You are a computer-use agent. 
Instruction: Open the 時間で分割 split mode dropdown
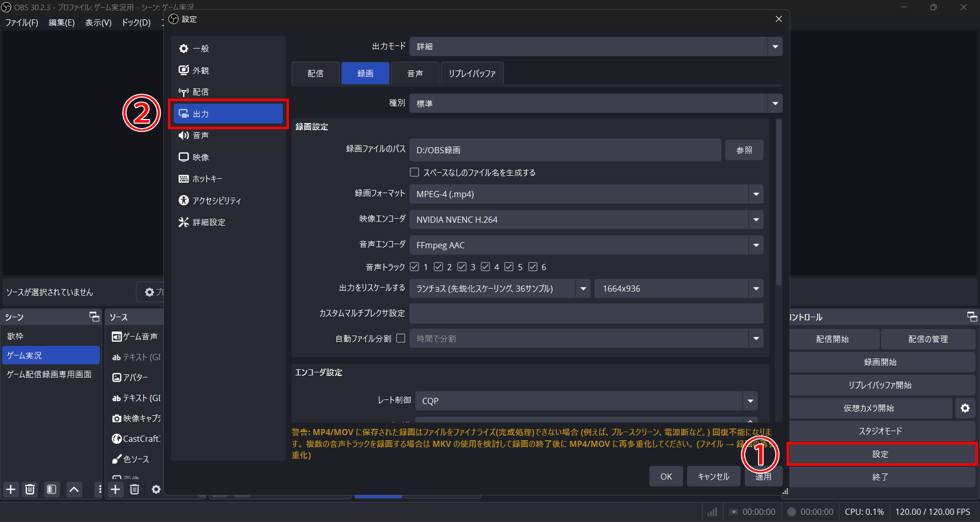pyautogui.click(x=586, y=339)
